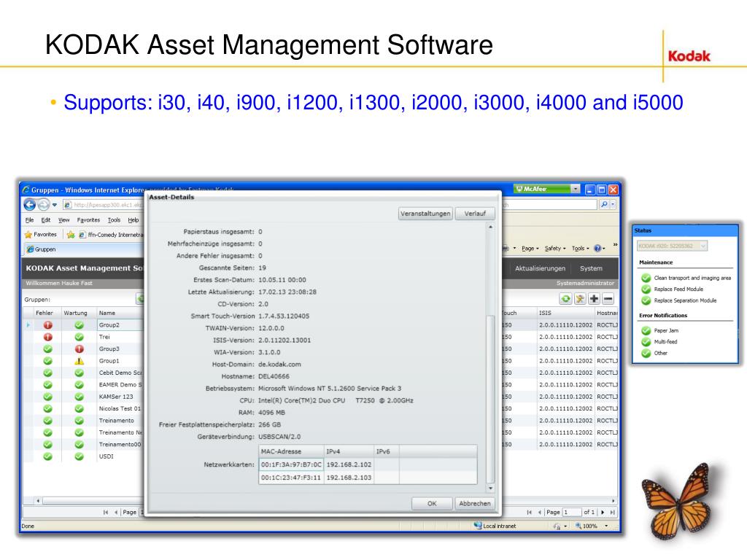
Task: Open the search provider dropdown arrow
Action: [x=613, y=204]
